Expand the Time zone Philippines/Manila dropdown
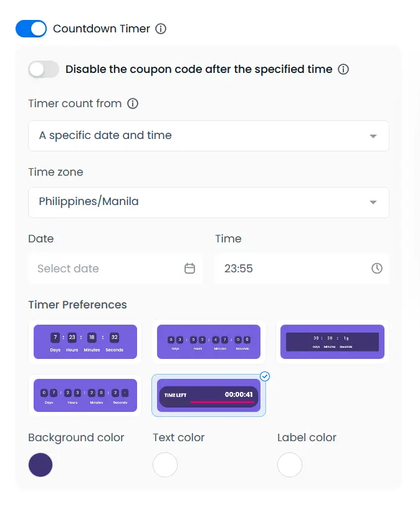Viewport: 420px width, 506px height. 209,203
